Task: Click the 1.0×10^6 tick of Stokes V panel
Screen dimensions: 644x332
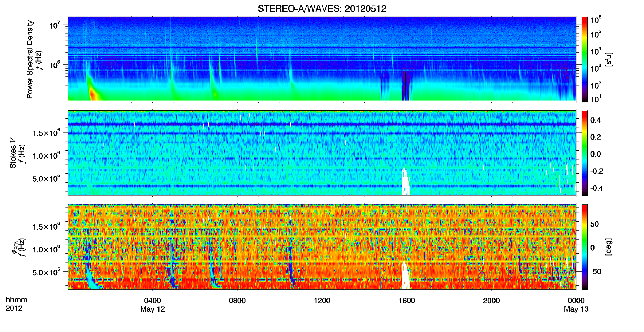Action: tap(46, 156)
